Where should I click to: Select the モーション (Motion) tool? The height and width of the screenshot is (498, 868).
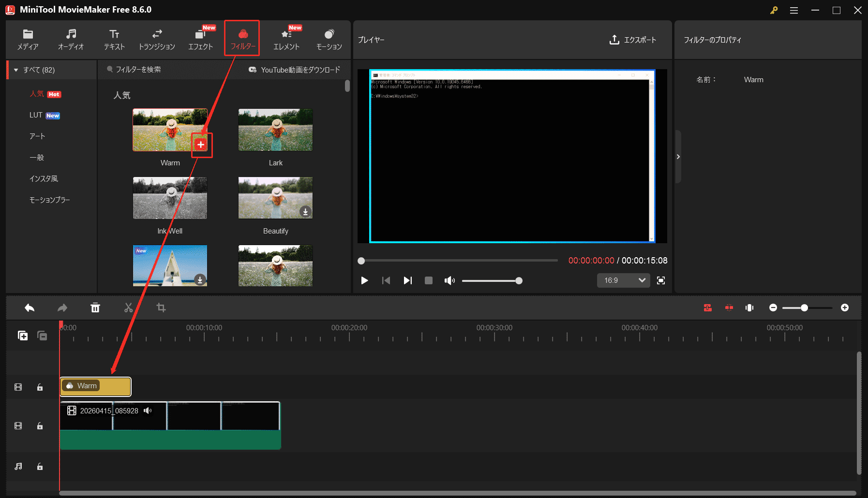(x=329, y=39)
